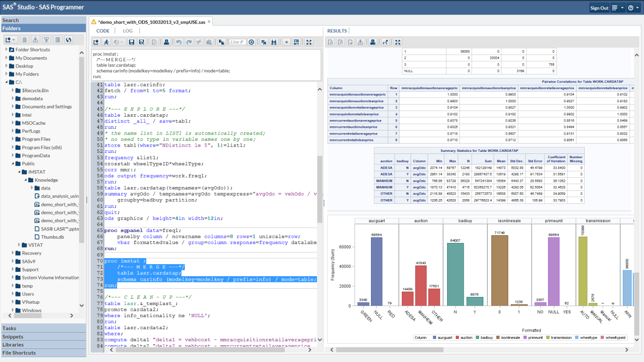Download results as PDF icon
Viewport: 644px width, 362px height.
341,42
